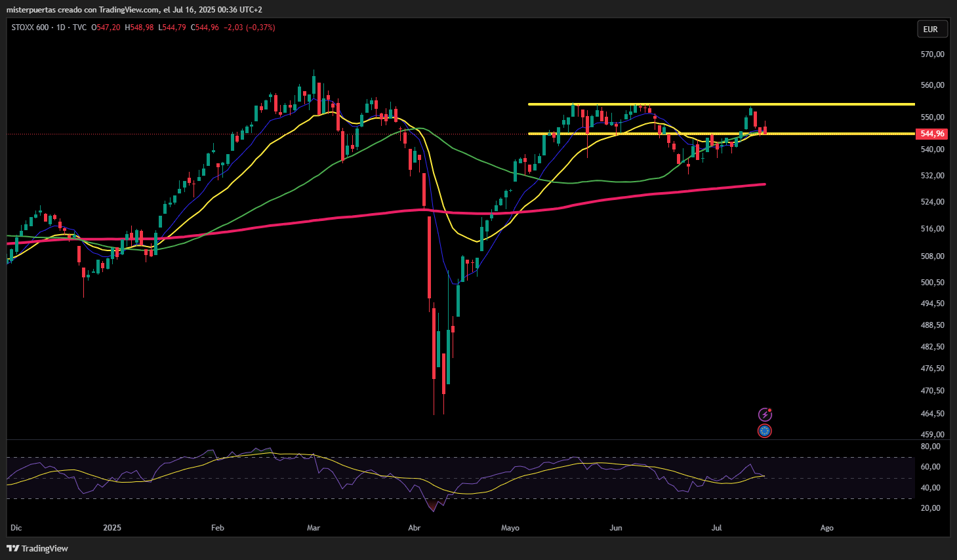Click the TradingView logo at bottom left
957x560 pixels.
point(37,548)
